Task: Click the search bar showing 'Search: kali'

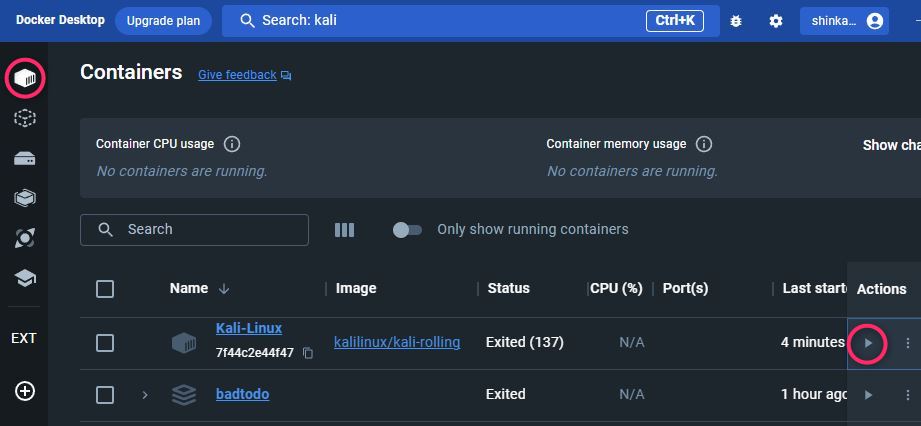Action: pyautogui.click(x=470, y=21)
